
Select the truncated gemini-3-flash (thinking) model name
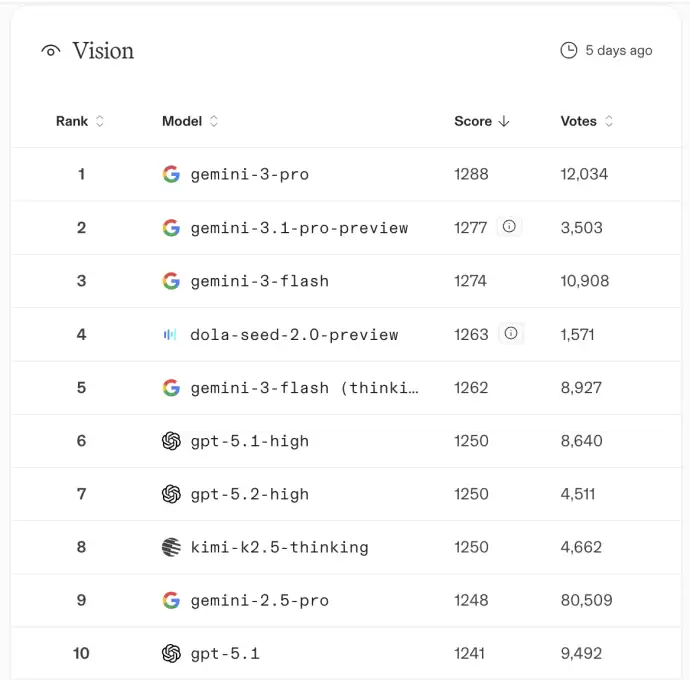point(304,388)
